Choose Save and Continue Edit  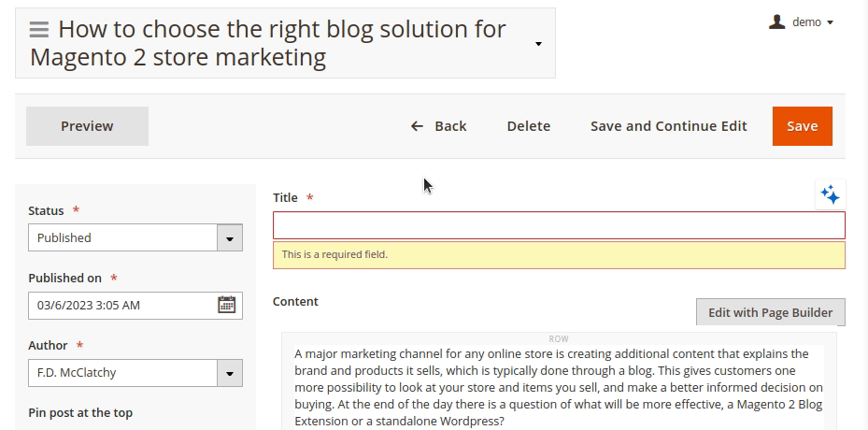pyautogui.click(x=668, y=126)
